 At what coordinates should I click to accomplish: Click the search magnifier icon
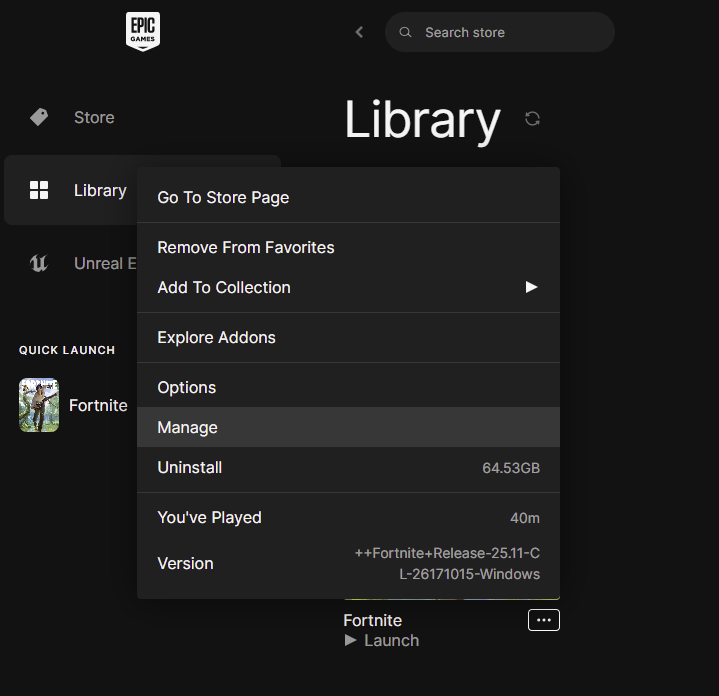(405, 32)
